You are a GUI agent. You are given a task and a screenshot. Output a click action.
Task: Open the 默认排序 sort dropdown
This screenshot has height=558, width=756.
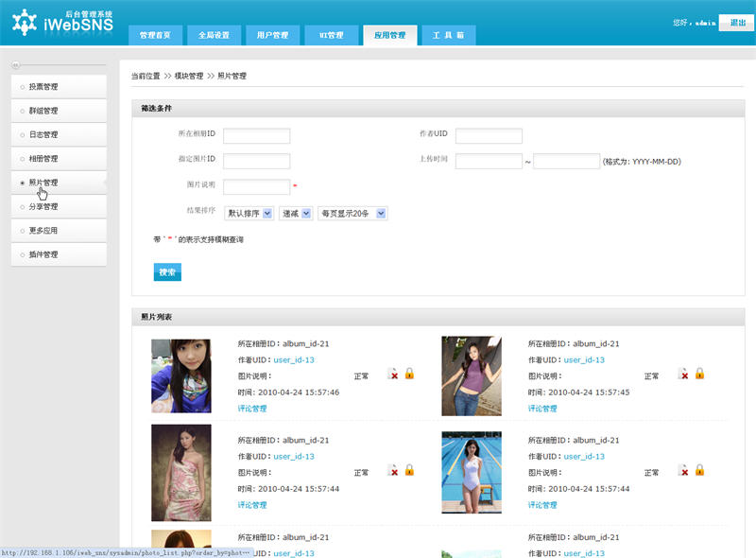[249, 214]
